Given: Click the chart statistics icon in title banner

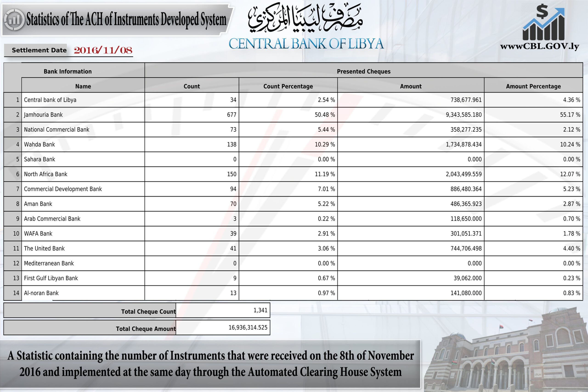Looking at the screenshot, I should pos(14,20).
